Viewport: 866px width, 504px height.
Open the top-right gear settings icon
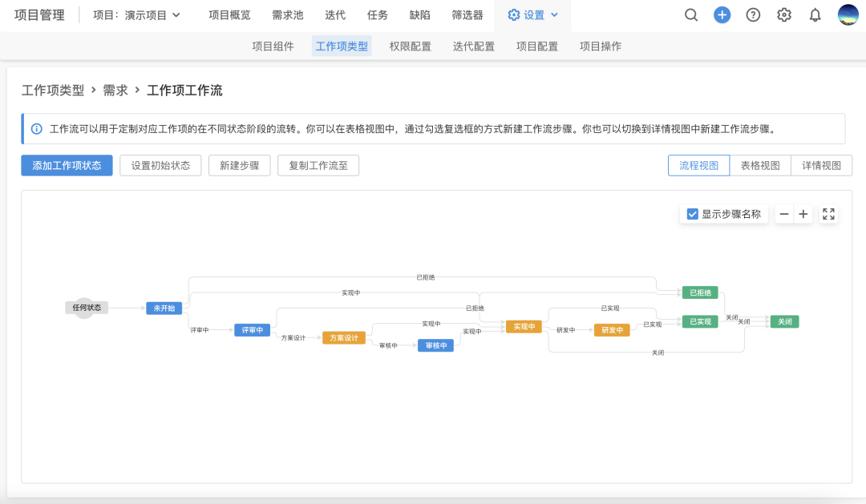784,15
